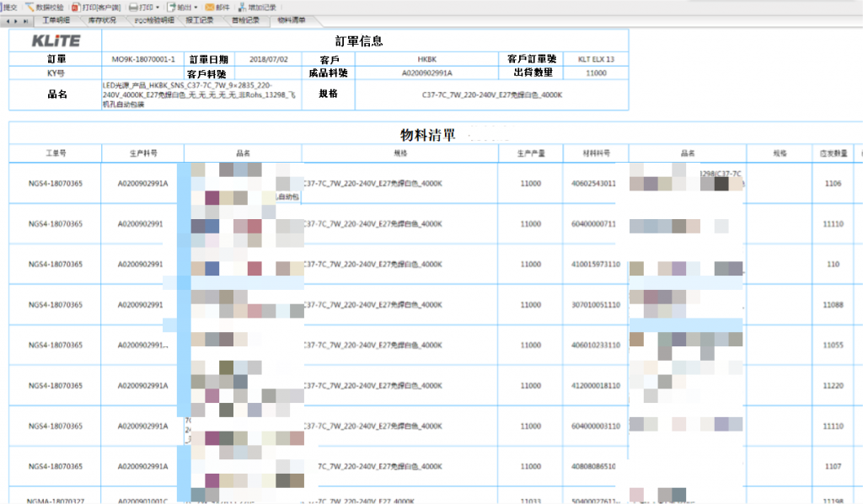
Task: Select order number MO9K-18070001-1
Action: point(143,60)
